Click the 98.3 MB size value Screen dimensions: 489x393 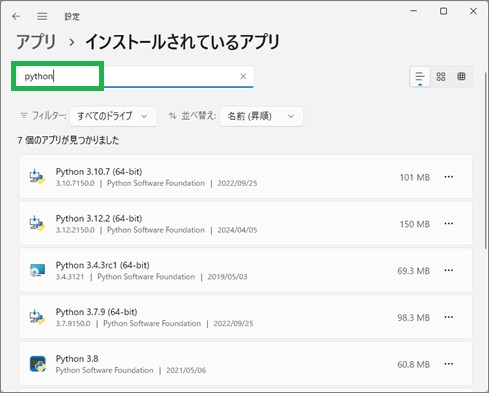pos(413,318)
